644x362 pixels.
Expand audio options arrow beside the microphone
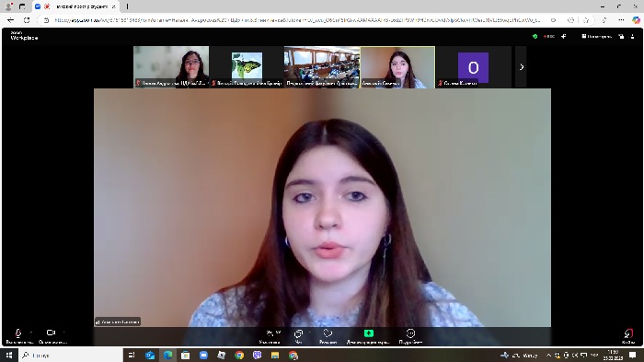pyautogui.click(x=31, y=333)
